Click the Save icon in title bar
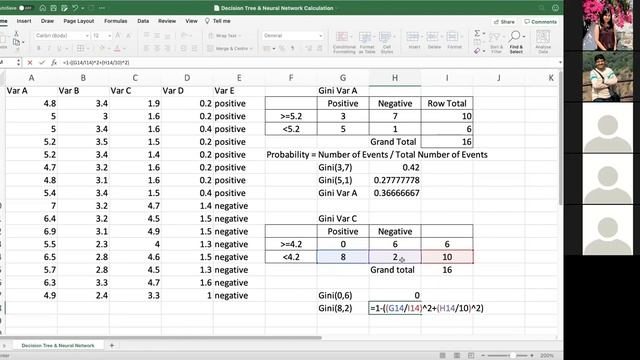Viewport: 640px width, 360px height. (53, 8)
